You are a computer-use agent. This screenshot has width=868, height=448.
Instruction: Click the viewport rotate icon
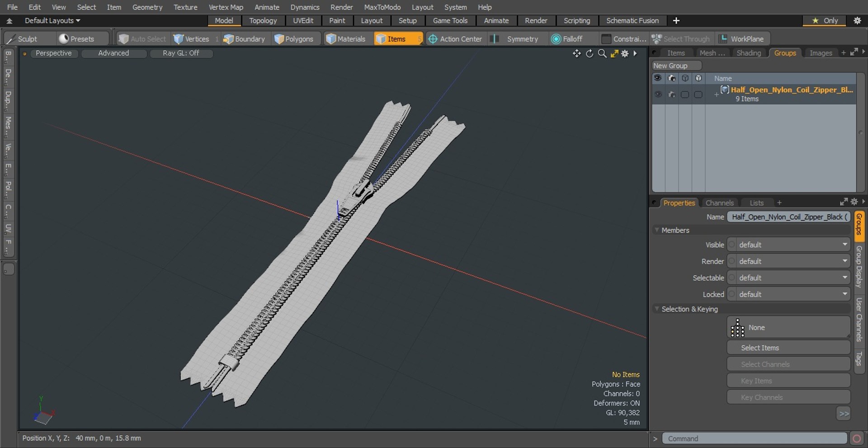click(590, 53)
